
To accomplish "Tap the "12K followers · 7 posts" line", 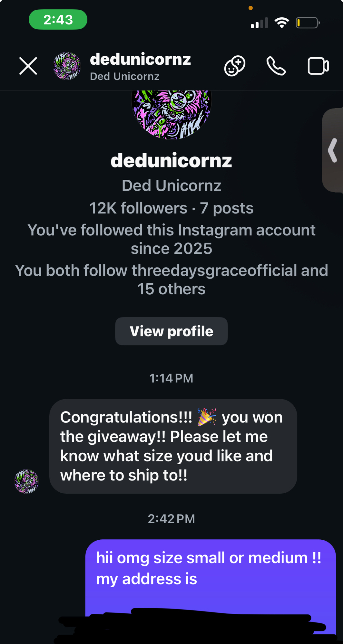I will point(171,208).
